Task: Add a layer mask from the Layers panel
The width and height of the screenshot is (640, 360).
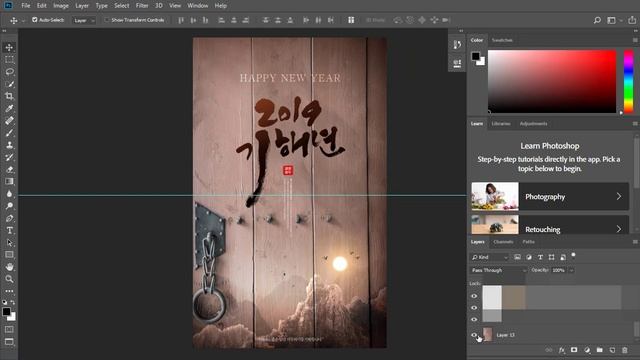Action: pyautogui.click(x=574, y=350)
